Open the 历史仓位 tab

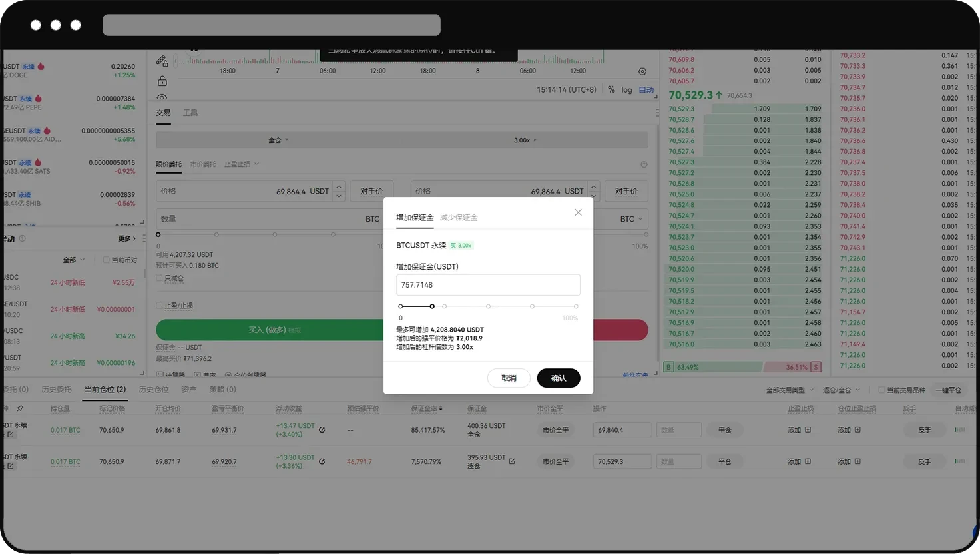pyautogui.click(x=154, y=390)
